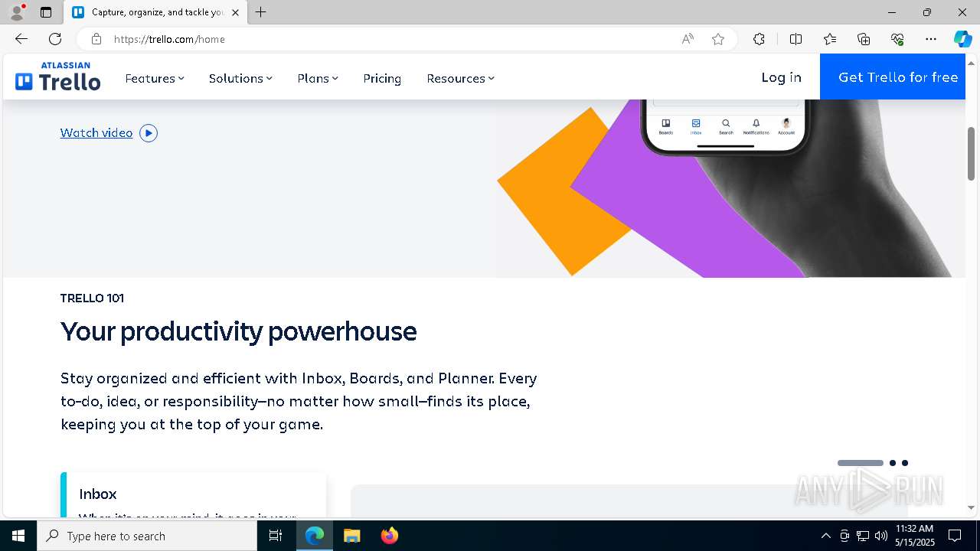Screen dimensions: 980x551
Task: Open Task View on the taskbar
Action: (276, 536)
